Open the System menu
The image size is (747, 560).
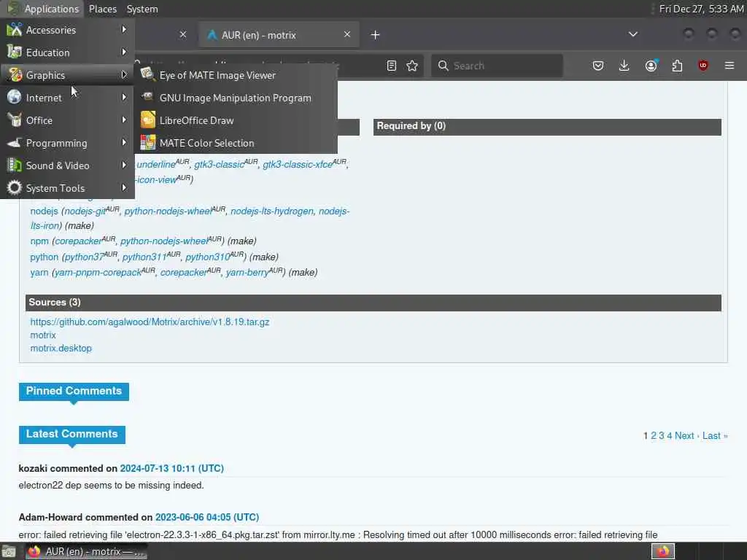point(142,9)
